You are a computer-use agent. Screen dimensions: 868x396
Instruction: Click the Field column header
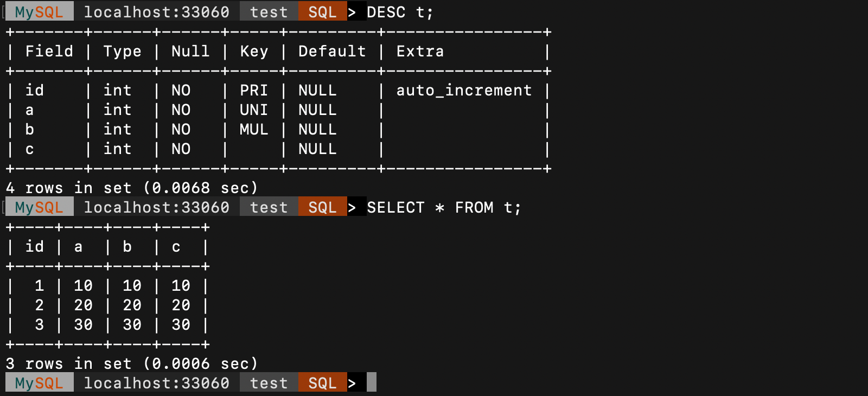pos(49,51)
